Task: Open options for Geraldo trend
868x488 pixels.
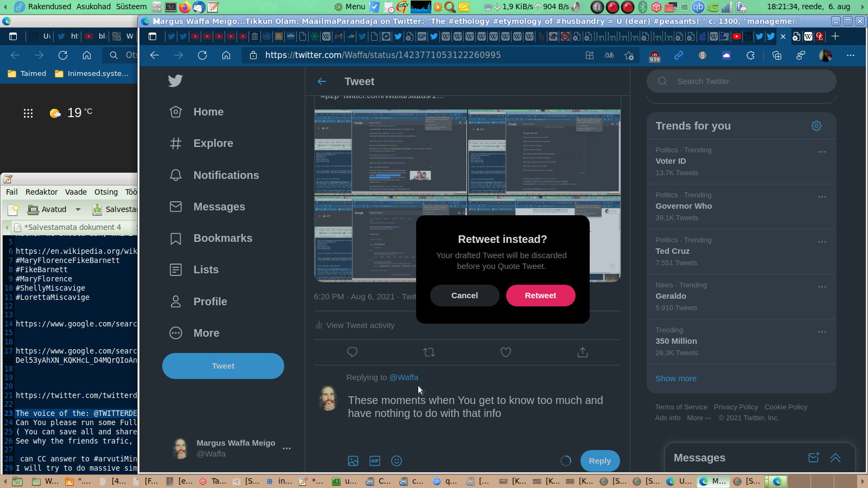Action: (822, 287)
